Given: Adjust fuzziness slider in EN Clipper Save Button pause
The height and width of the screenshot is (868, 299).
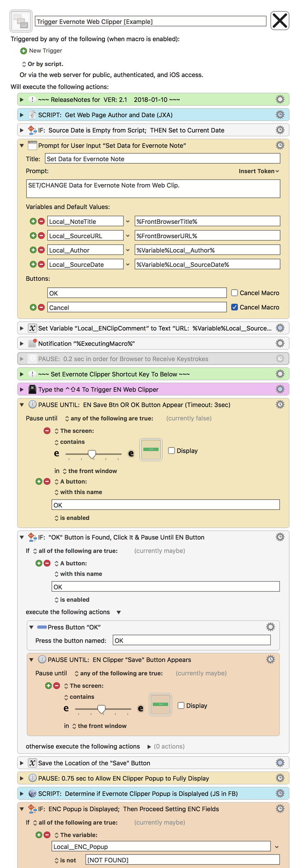Looking at the screenshot, I should pos(101,709).
